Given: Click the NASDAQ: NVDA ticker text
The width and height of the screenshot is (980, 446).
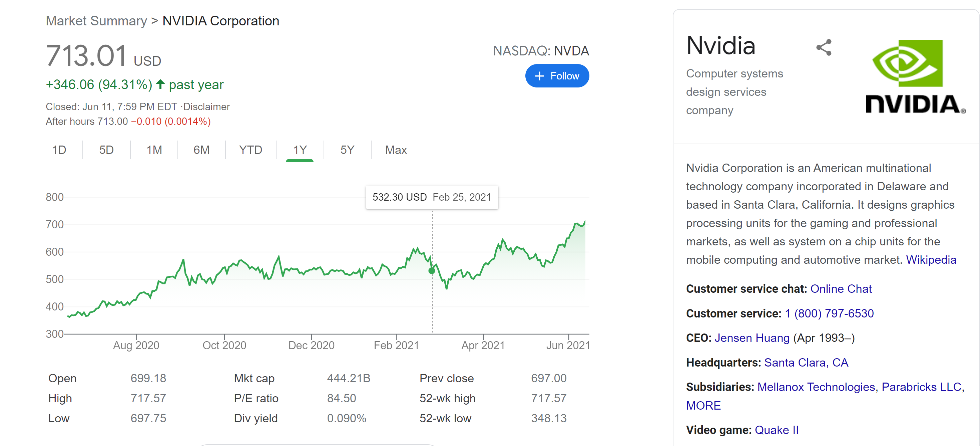Looking at the screenshot, I should point(541,51).
